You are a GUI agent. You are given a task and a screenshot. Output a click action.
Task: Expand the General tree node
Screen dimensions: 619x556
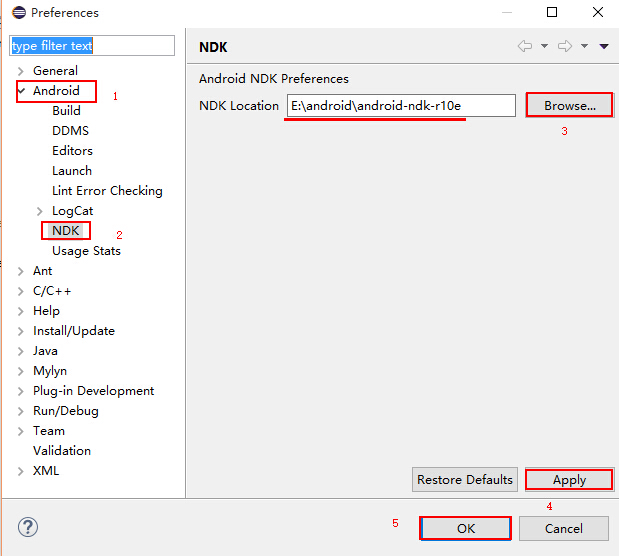point(21,71)
